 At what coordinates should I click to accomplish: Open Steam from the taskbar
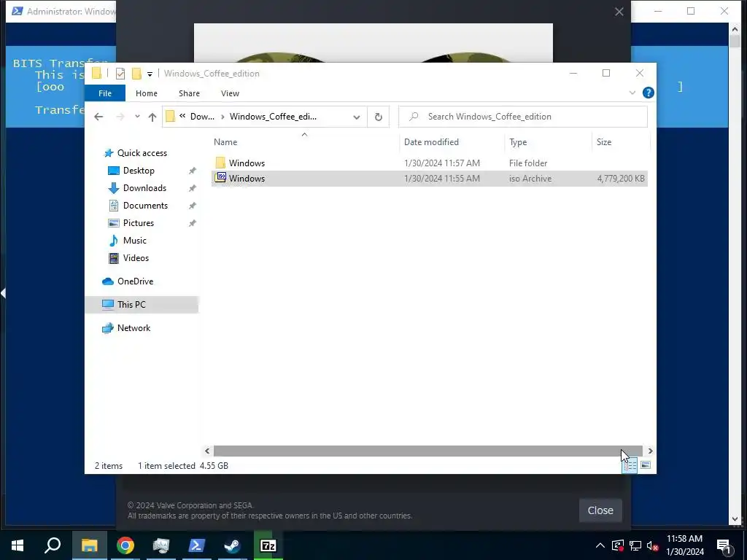[x=233, y=545]
